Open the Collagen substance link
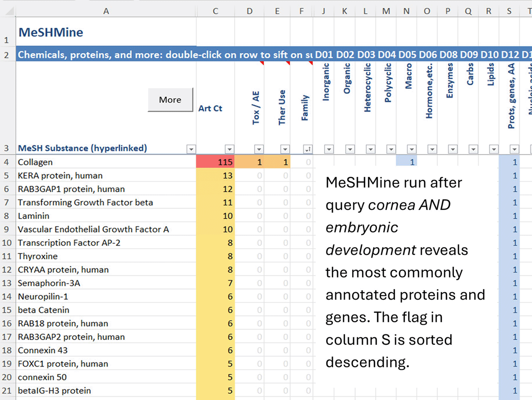The width and height of the screenshot is (532, 400). 35,162
